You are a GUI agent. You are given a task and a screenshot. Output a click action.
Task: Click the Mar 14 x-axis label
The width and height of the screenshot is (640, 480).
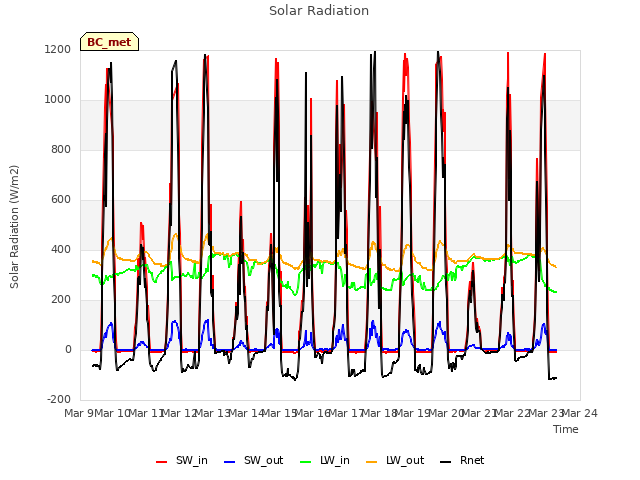[x=247, y=413]
